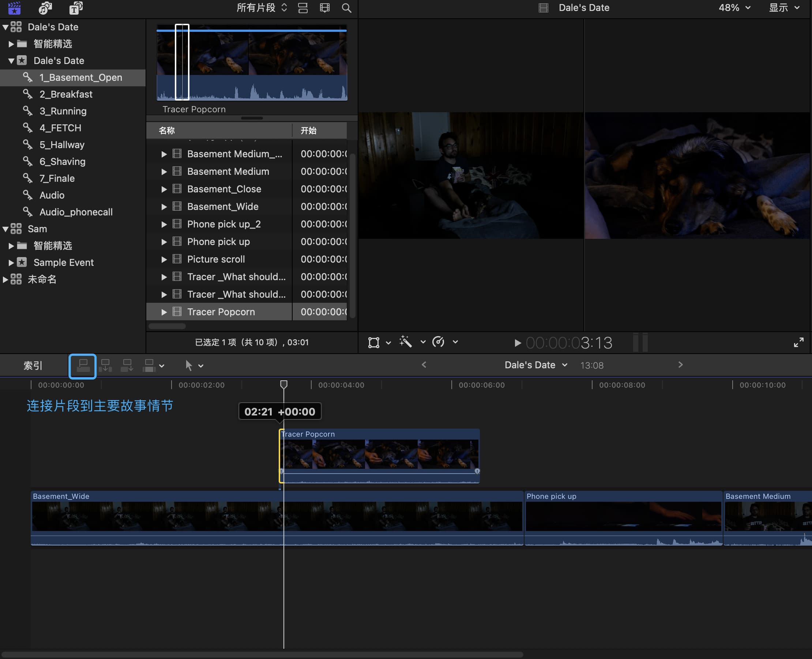Open the Transform tool options dropdown arrow
The width and height of the screenshot is (812, 659).
point(388,342)
